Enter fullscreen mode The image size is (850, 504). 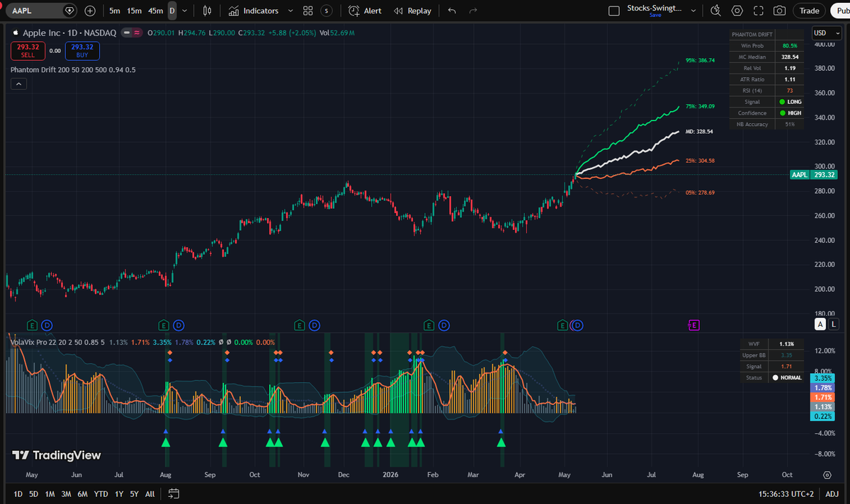[759, 11]
